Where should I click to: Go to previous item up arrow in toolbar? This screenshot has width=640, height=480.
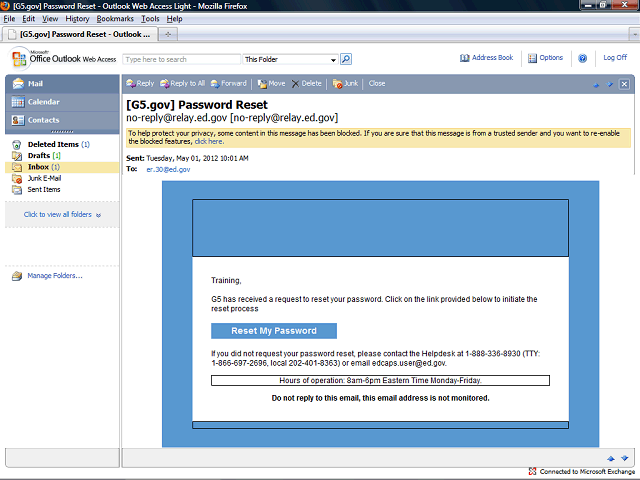pos(596,84)
